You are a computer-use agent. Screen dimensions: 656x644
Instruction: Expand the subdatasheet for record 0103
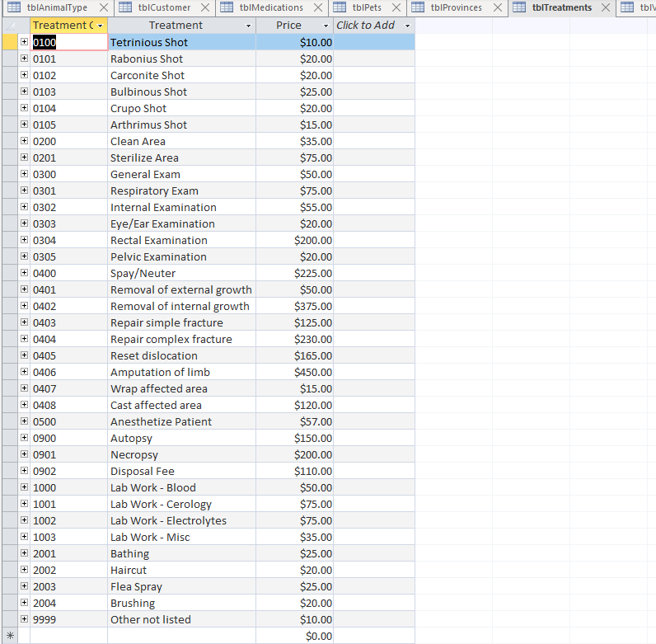point(24,92)
